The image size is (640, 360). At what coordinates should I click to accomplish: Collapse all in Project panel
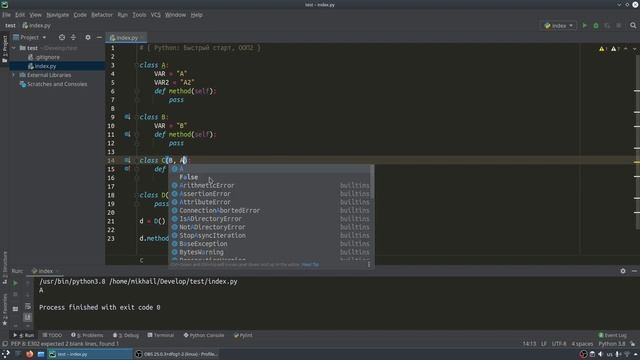click(73, 37)
